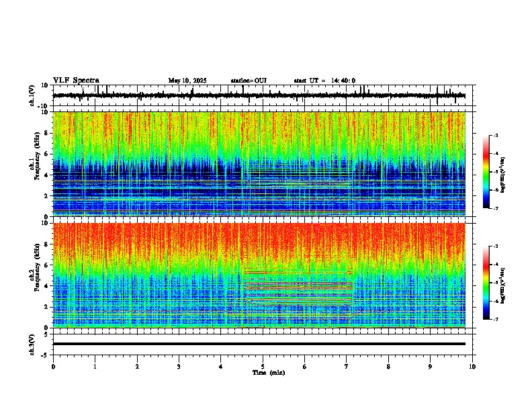Click the ch.1 spectrogram color scale bar
This screenshot has width=532, height=411.
pyautogui.click(x=486, y=172)
